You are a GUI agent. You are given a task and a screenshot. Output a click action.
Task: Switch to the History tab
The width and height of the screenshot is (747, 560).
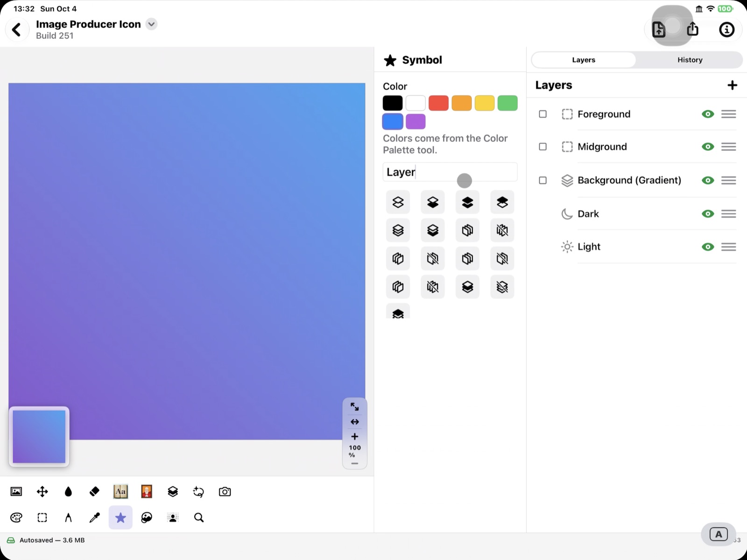click(x=690, y=60)
